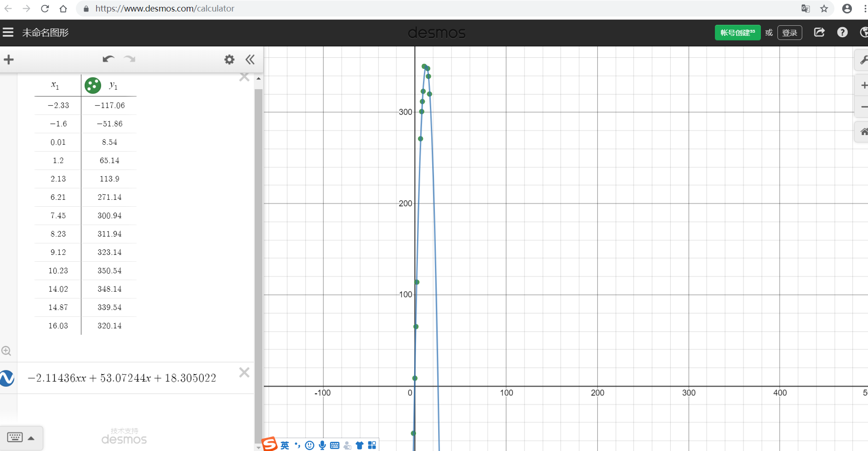Click the Sogou input method logo
The height and width of the screenshot is (451, 868).
click(x=270, y=444)
